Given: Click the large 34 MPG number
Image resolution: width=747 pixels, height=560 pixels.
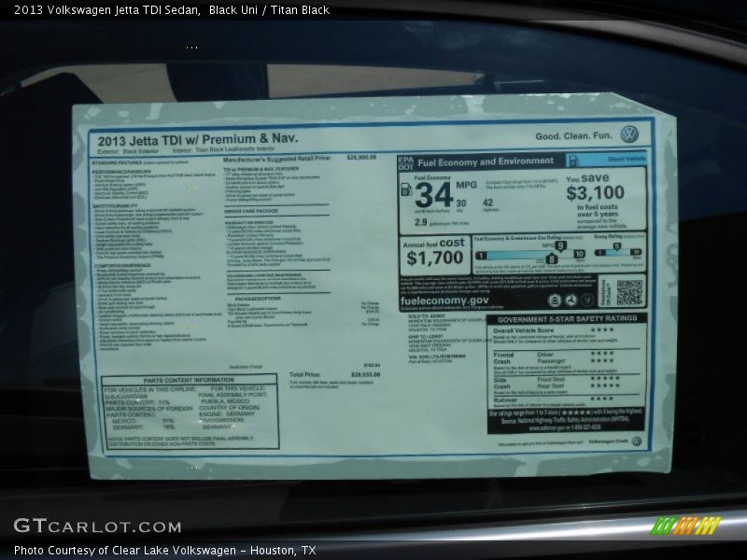Looking at the screenshot, I should [x=433, y=195].
